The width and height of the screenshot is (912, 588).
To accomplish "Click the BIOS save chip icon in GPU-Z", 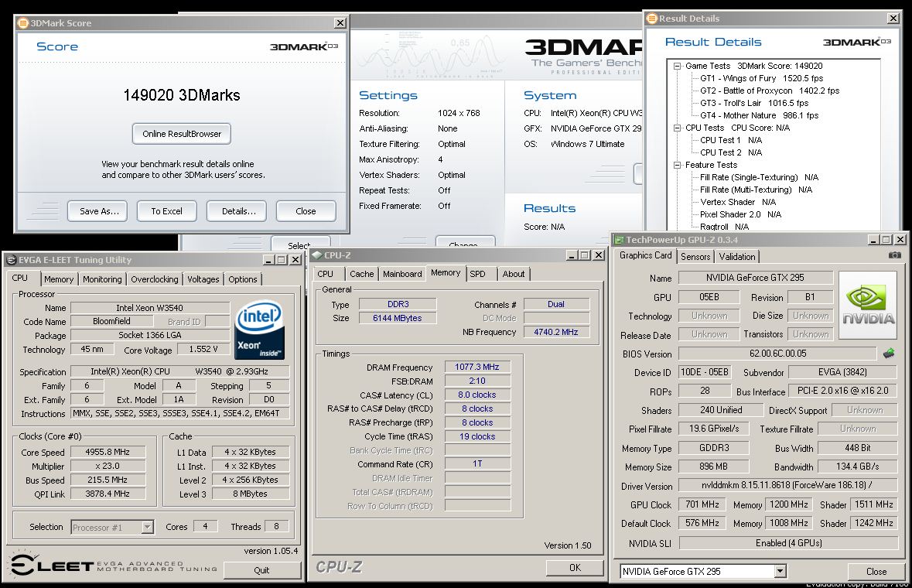I will click(889, 353).
